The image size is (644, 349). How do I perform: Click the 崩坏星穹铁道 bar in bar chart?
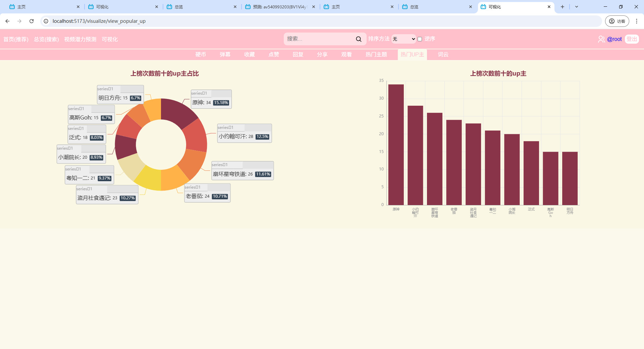pos(435,159)
